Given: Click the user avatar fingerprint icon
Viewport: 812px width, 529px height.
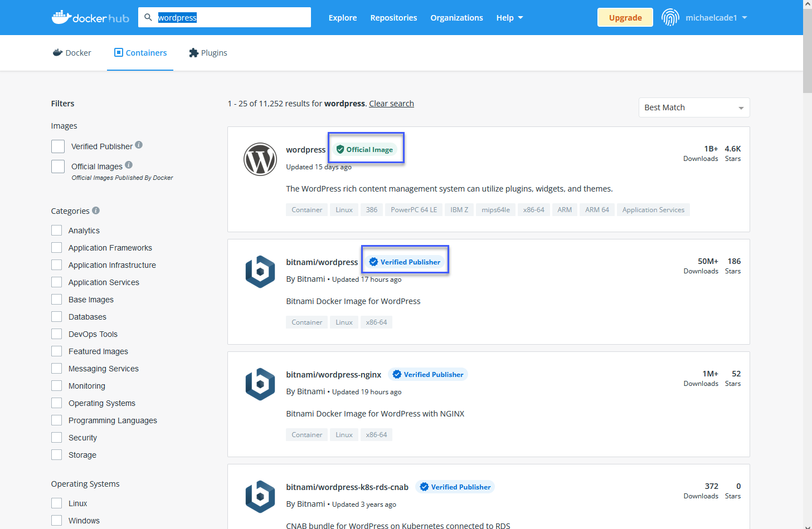Looking at the screenshot, I should pyautogui.click(x=670, y=17).
